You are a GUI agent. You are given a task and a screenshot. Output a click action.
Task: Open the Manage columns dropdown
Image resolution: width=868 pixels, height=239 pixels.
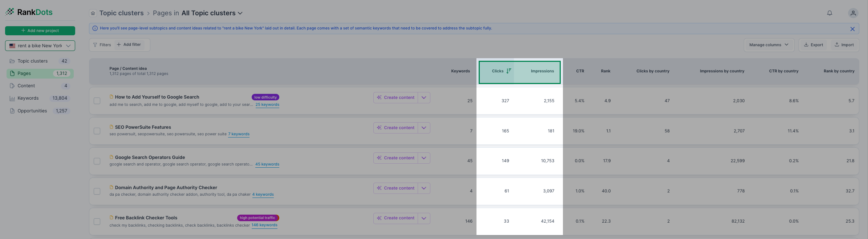point(769,45)
